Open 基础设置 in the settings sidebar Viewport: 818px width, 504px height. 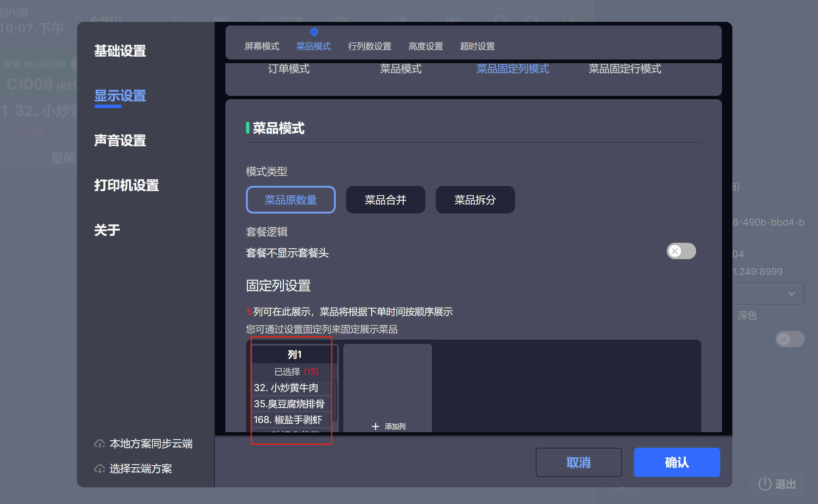(120, 51)
